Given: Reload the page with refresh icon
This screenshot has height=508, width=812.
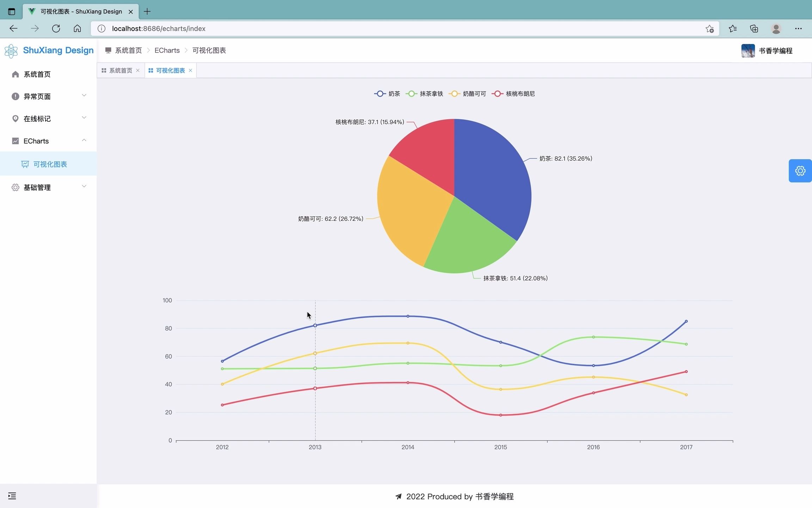Looking at the screenshot, I should tap(56, 29).
